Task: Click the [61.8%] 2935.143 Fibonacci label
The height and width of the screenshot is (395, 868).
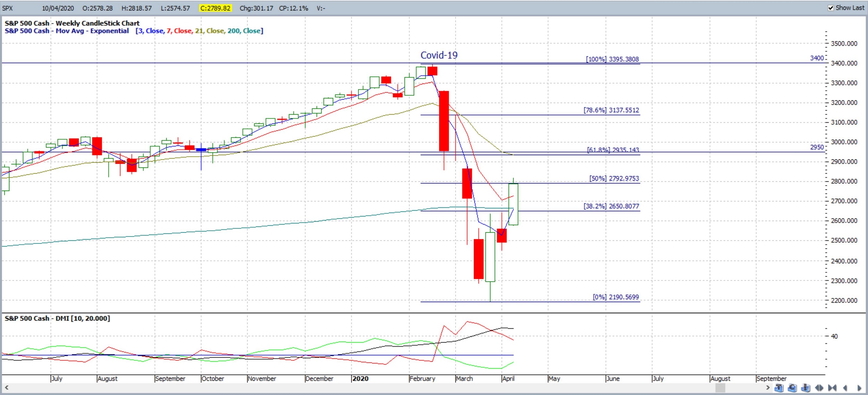Action: (x=613, y=150)
